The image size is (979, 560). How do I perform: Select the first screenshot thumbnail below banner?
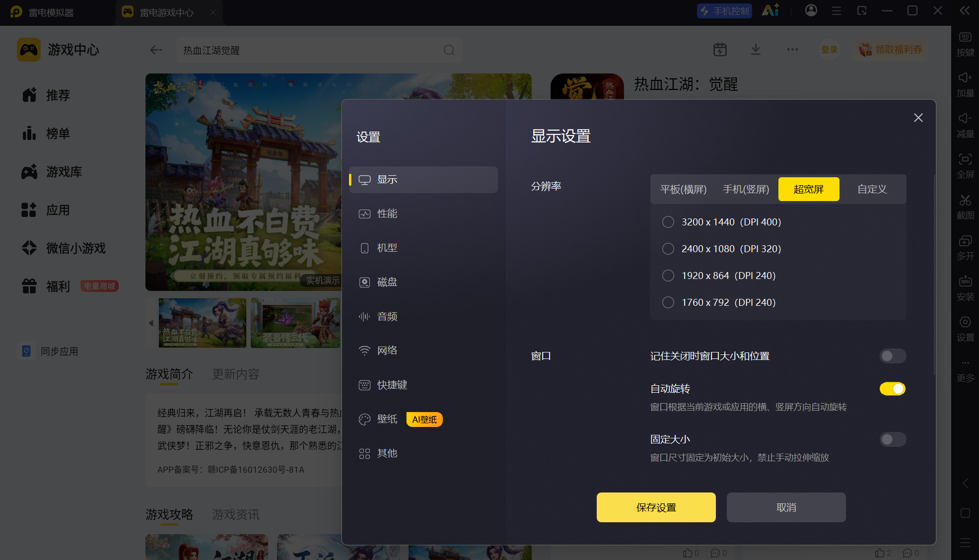203,323
